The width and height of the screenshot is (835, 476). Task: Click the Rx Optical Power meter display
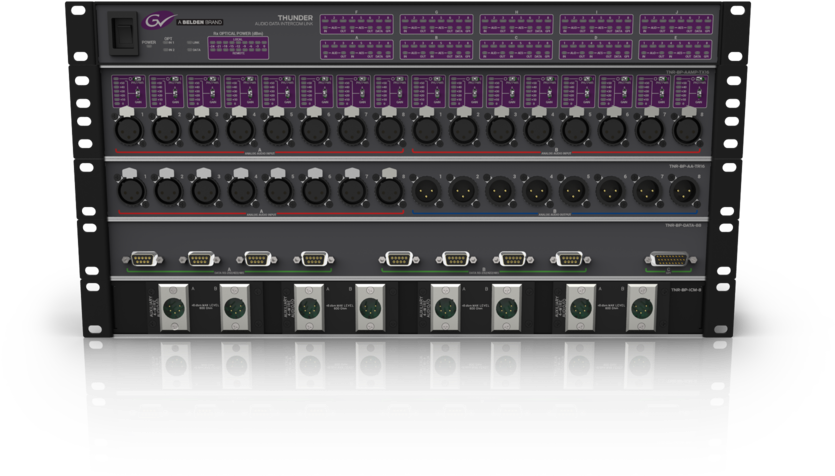(x=238, y=48)
